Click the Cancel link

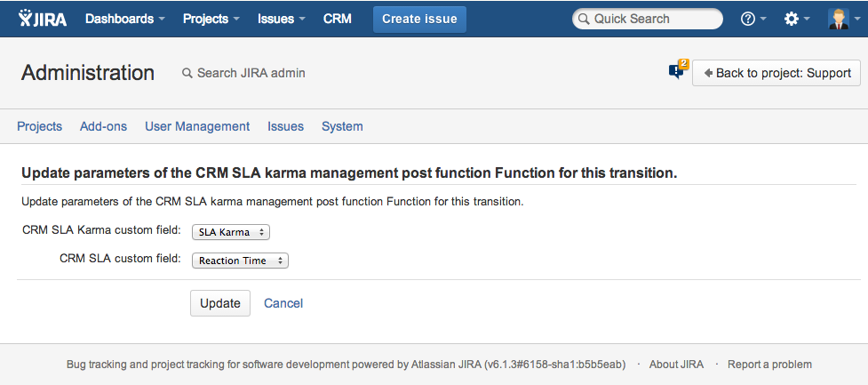click(x=283, y=303)
